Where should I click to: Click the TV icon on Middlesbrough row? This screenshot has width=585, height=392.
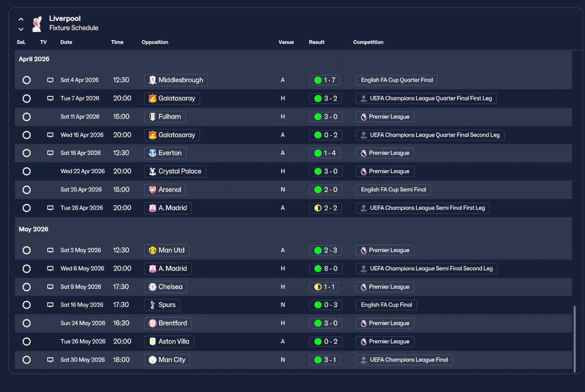pos(50,80)
